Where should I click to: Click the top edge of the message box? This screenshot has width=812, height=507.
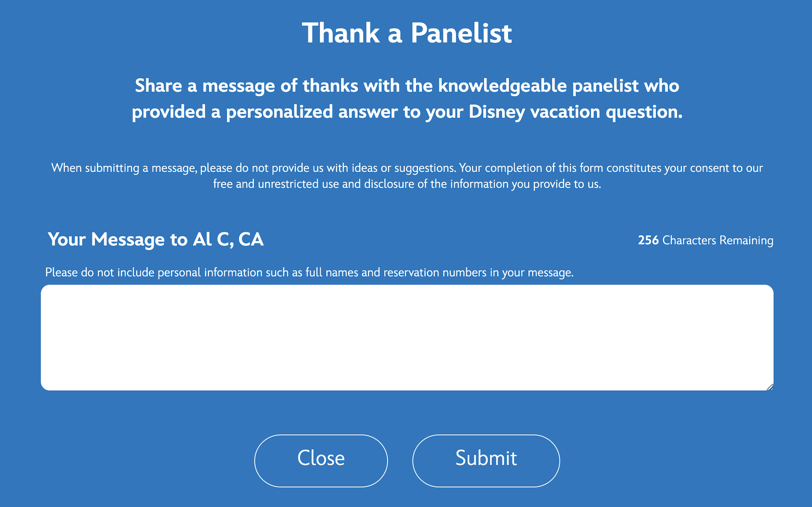[x=406, y=287]
